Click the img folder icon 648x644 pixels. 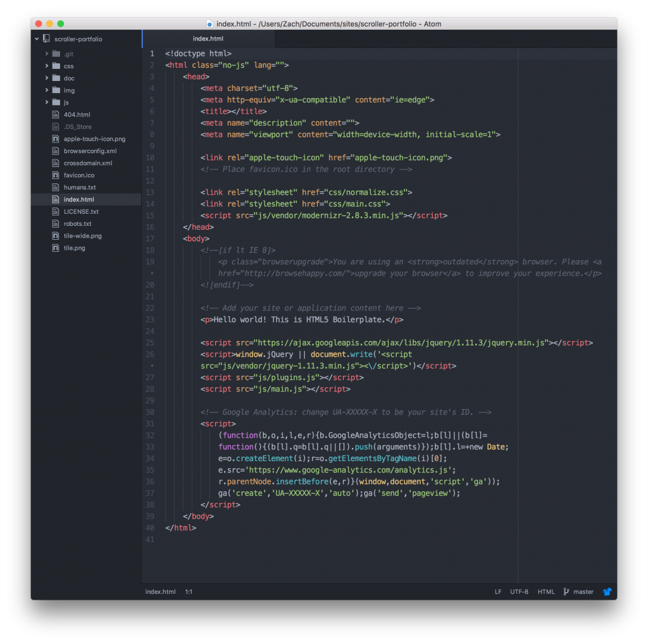pos(56,90)
